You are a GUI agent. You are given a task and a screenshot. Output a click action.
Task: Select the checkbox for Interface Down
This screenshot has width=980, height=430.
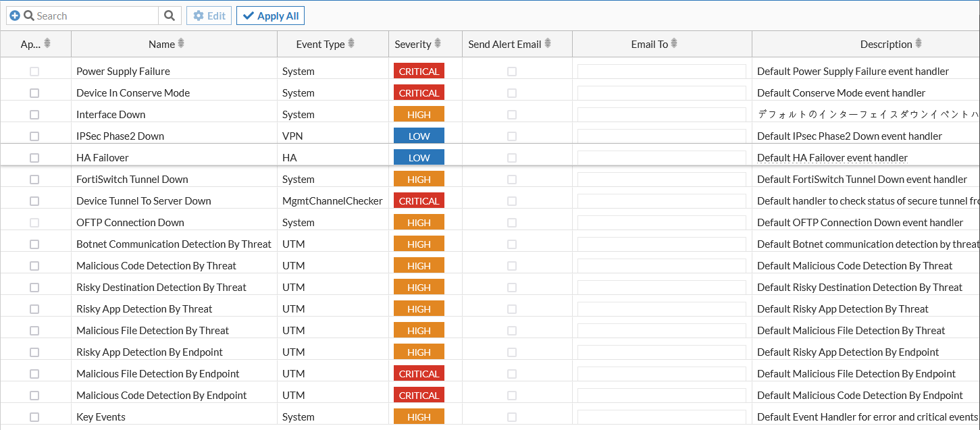(34, 114)
